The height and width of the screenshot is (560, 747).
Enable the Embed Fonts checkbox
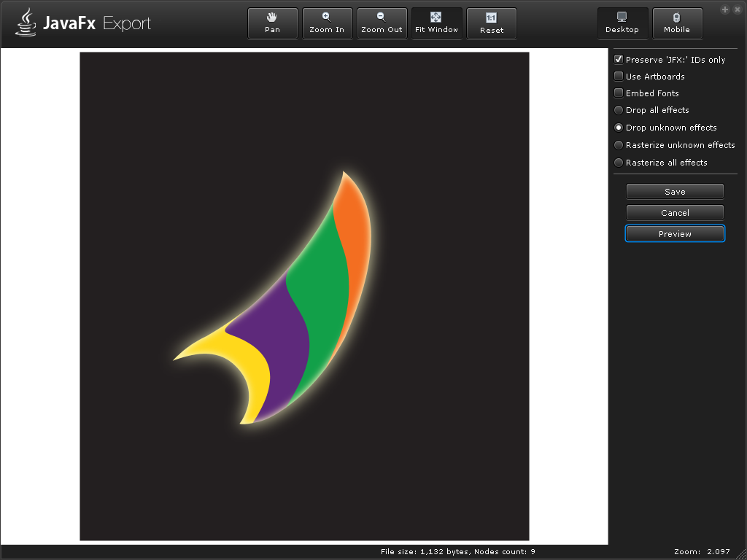point(619,93)
